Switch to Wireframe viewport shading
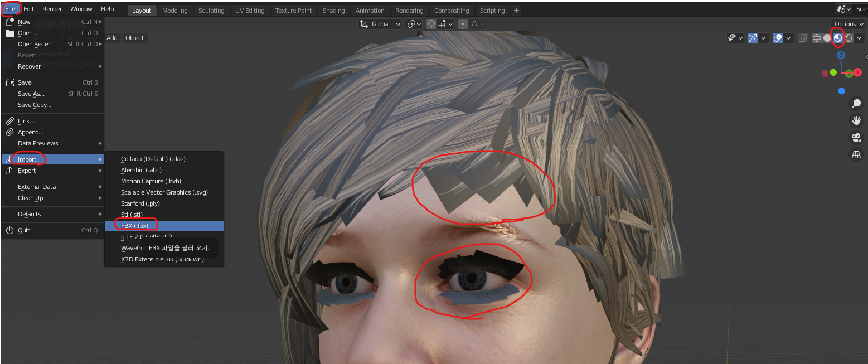Viewport: 868px width, 364px height. tap(817, 38)
